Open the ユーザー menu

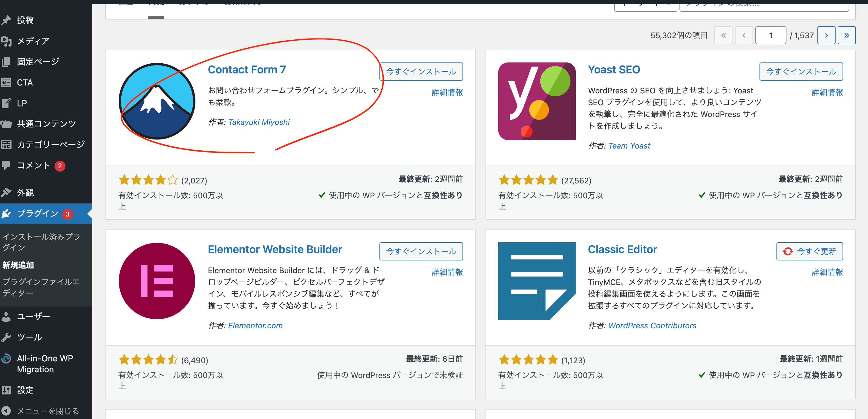[46, 317]
